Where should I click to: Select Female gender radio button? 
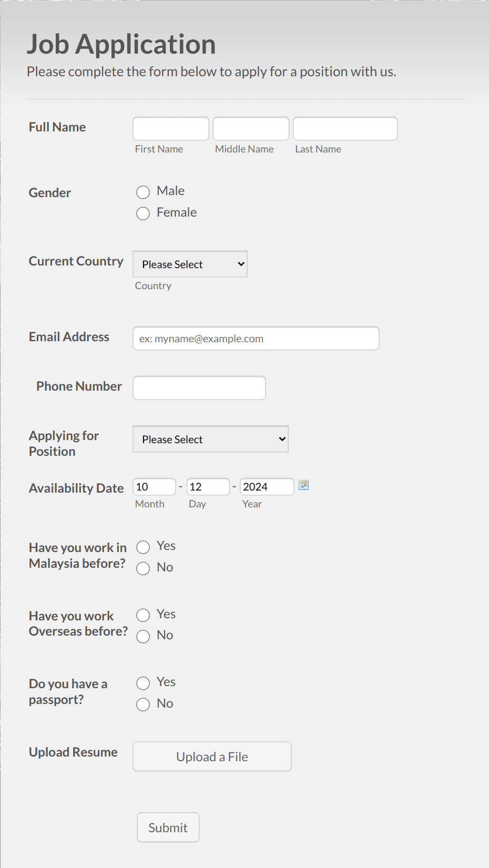[x=143, y=213]
